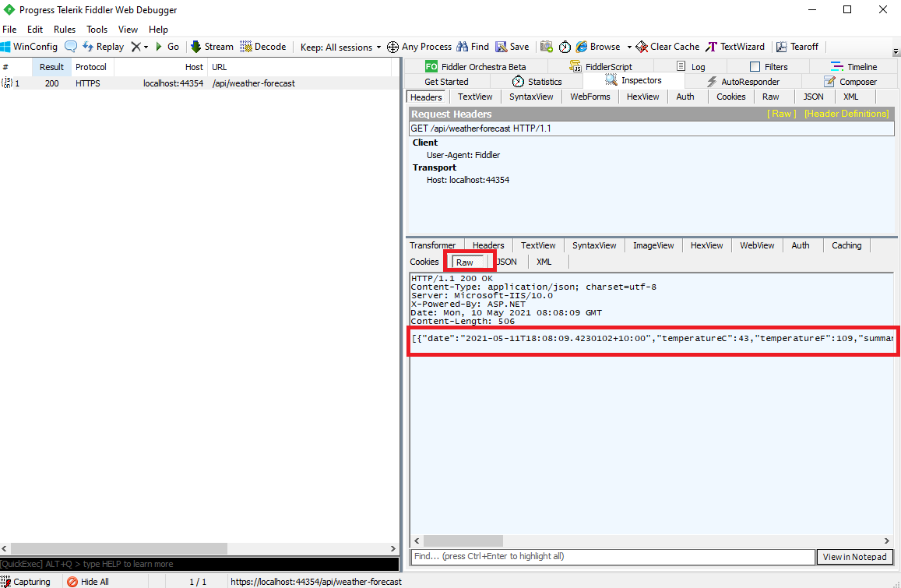Click Go to resume breakpoints

167,47
